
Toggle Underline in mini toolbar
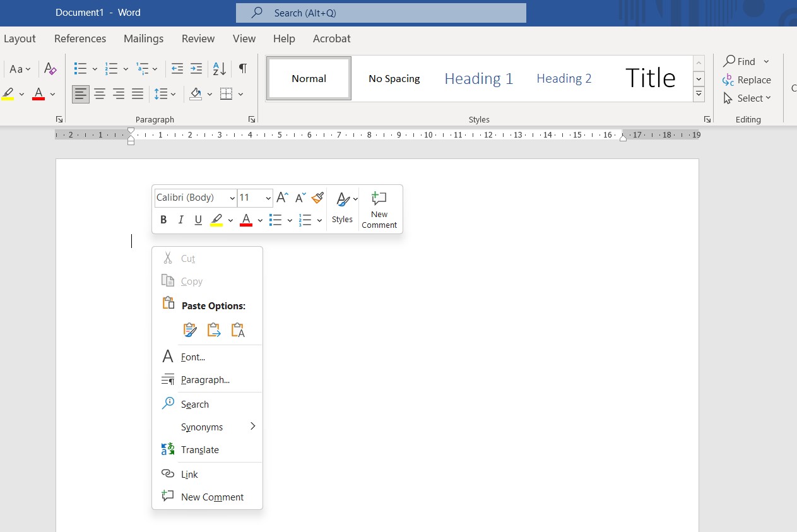coord(198,220)
